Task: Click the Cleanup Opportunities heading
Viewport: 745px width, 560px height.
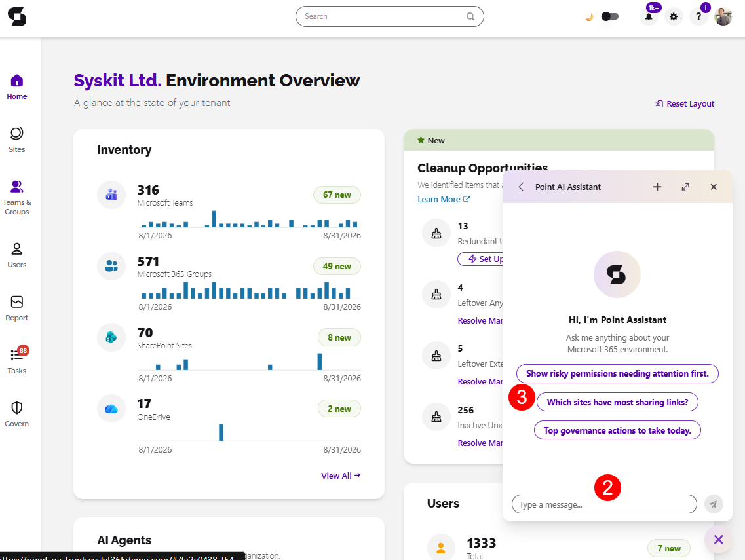Action: coord(482,168)
